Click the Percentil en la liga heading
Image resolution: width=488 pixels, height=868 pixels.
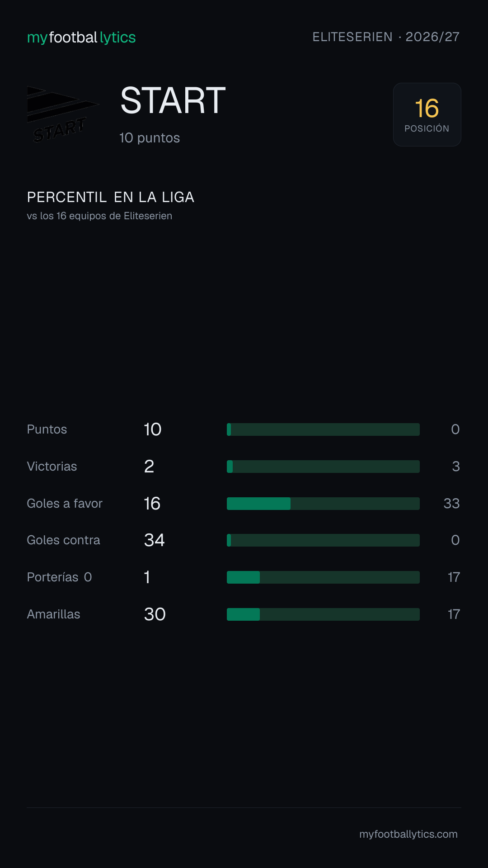point(111,197)
